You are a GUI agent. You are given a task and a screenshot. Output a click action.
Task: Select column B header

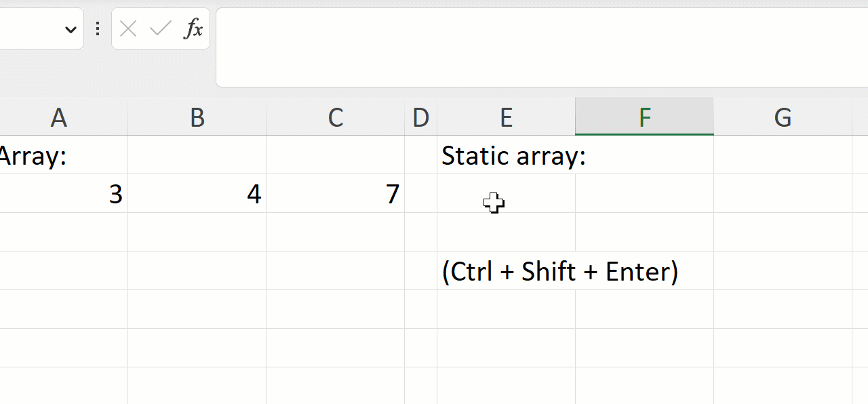(x=197, y=117)
